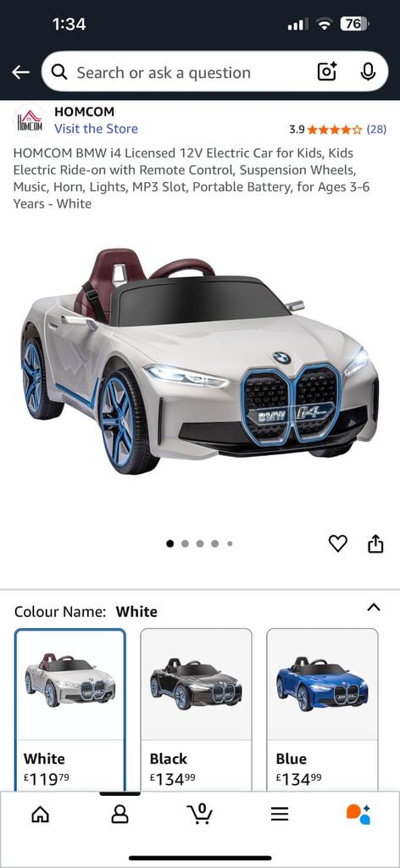Open the Rufus AI assistant icon
Viewport: 400px width, 868px height.
click(358, 814)
